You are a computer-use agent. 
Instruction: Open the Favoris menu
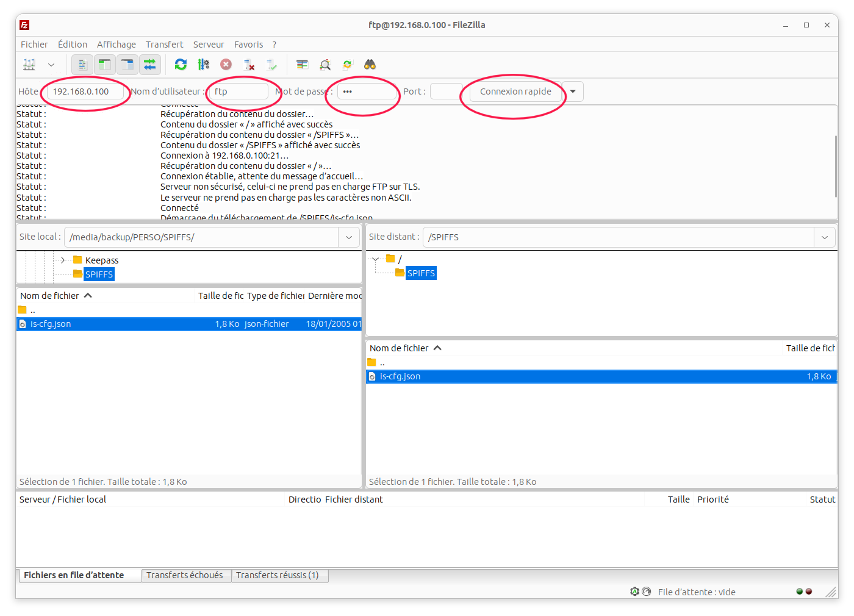pos(249,45)
